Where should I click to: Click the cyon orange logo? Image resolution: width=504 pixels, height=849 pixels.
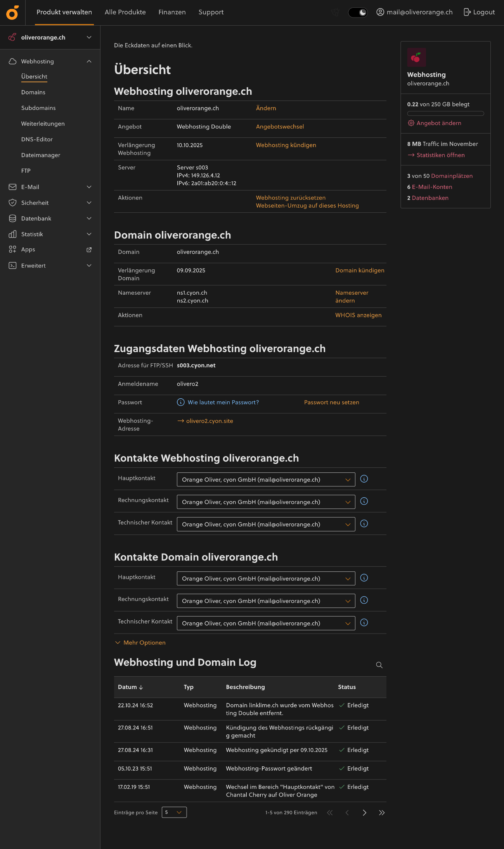12,12
